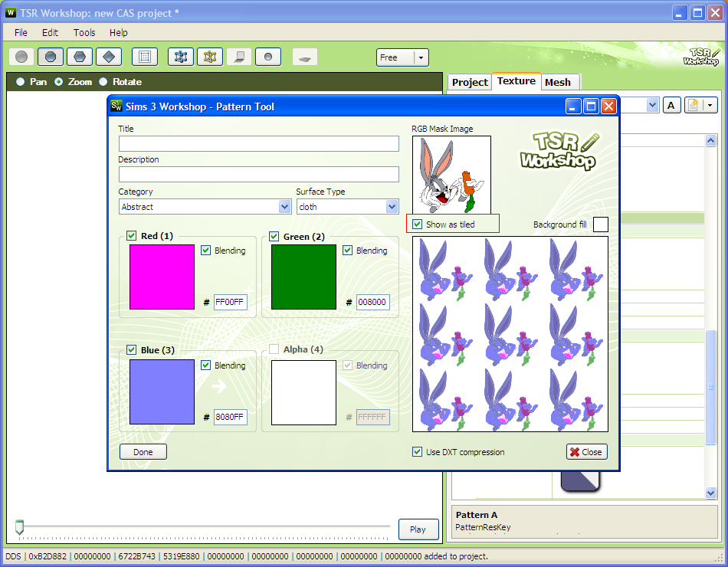Screen dimensions: 728x567
Task: Click the RGB Mask Image bunny thumbnail
Action: pyautogui.click(x=451, y=175)
